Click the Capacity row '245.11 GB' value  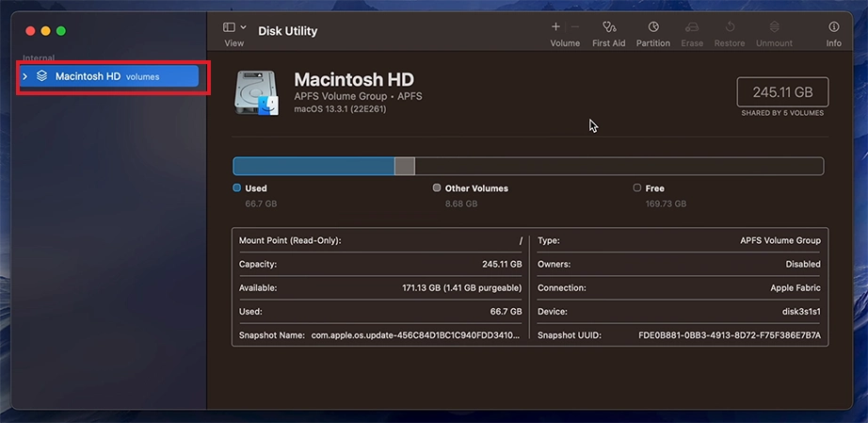click(502, 264)
